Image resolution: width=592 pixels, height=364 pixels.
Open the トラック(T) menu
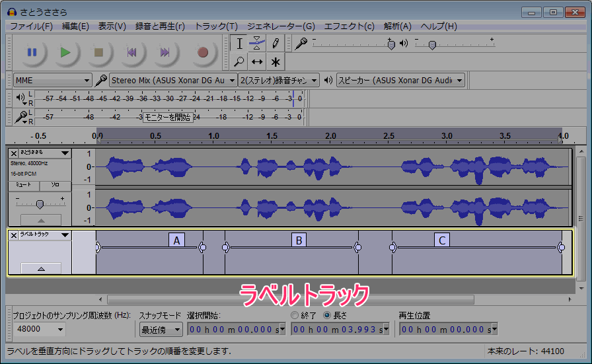(216, 26)
